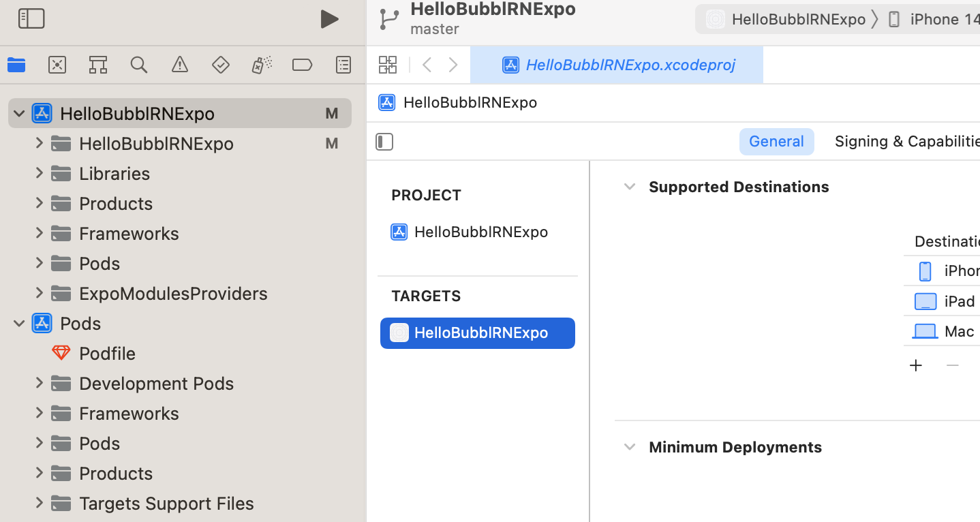Collapse the HelloBubblRNExpo root project
This screenshot has height=522, width=980.
[19, 113]
